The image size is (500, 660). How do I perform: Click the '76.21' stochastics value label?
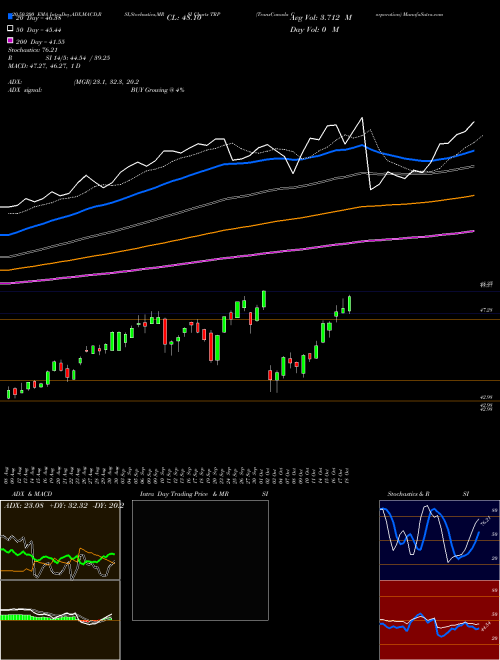484,521
